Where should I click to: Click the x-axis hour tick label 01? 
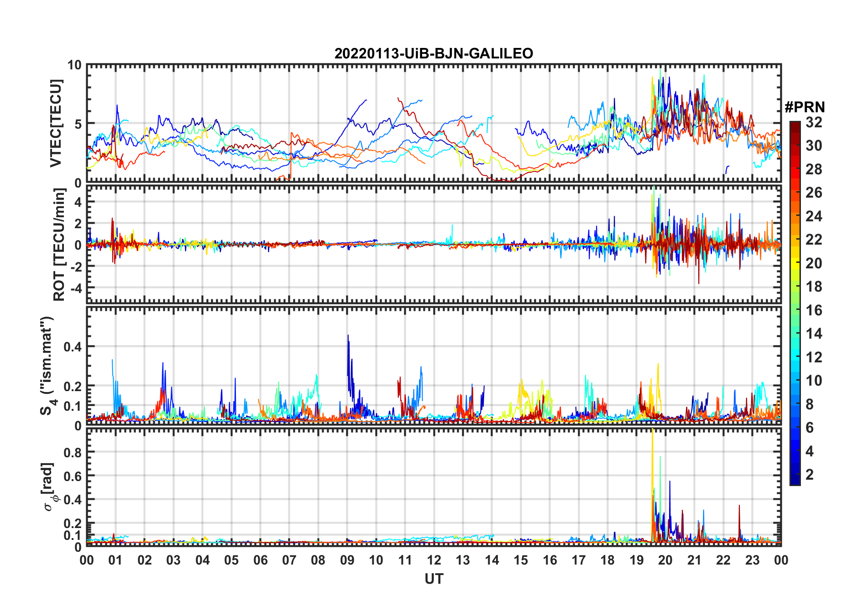(115, 560)
